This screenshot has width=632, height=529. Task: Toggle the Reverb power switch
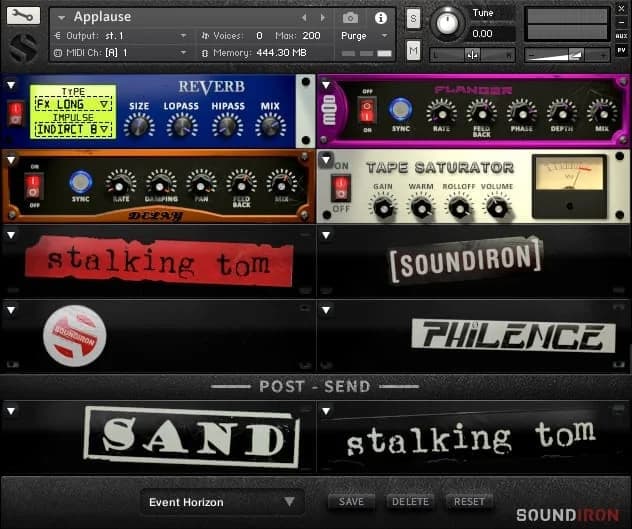pos(15,112)
